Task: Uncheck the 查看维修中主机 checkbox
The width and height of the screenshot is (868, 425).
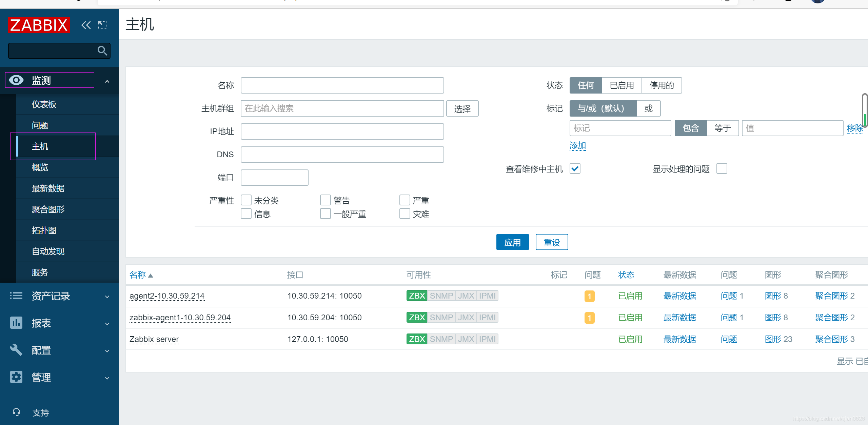Action: click(x=575, y=168)
